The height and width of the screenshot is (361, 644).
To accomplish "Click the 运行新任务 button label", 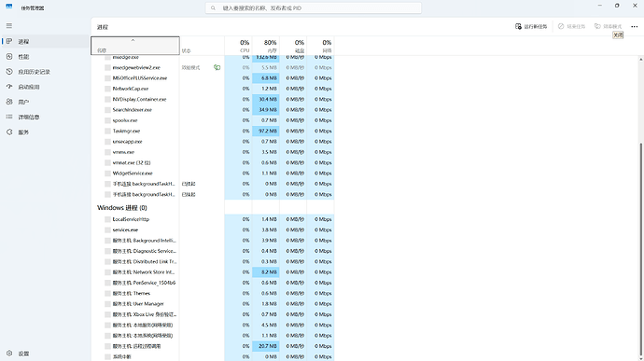I will click(x=536, y=27).
